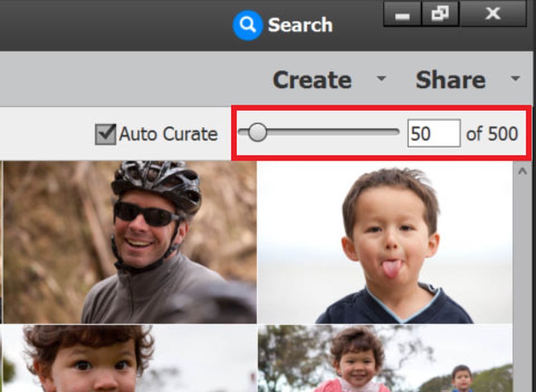This screenshot has height=392, width=536.
Task: Select the boy sticking tongue out photo
Action: pos(385,242)
